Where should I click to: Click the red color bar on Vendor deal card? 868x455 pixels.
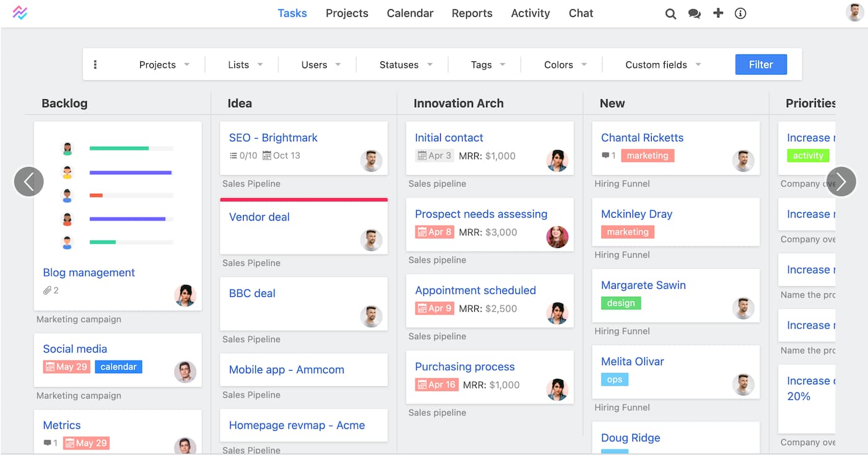[304, 200]
